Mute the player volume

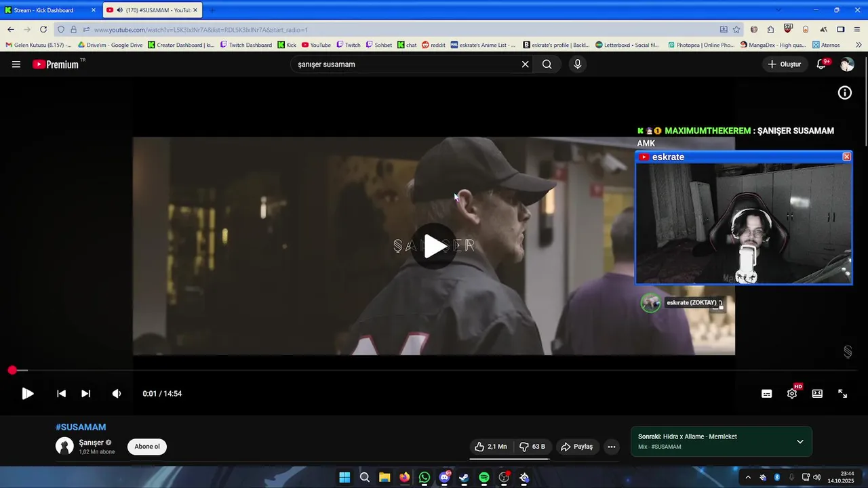click(x=117, y=394)
